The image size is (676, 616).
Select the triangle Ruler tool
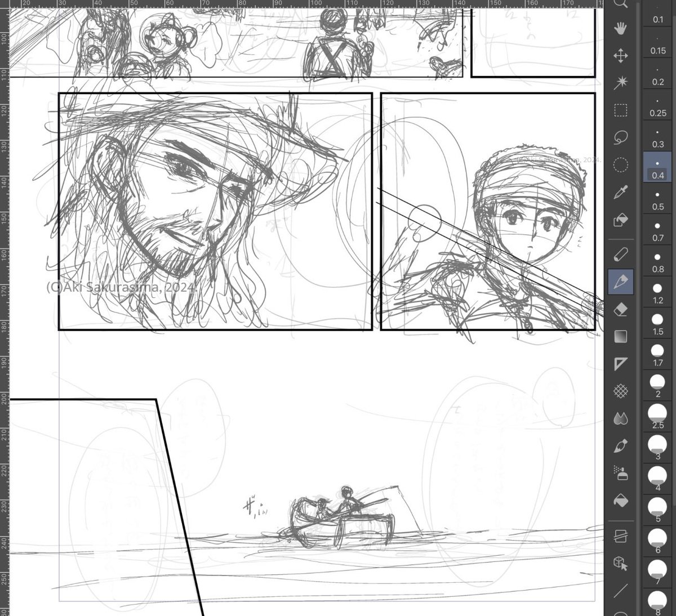pyautogui.click(x=620, y=364)
